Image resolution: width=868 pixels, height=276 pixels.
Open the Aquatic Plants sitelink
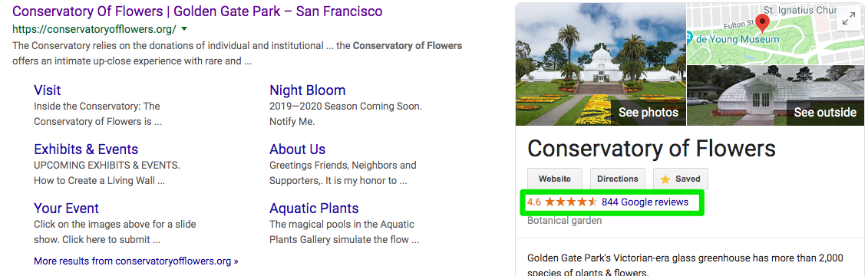(314, 209)
